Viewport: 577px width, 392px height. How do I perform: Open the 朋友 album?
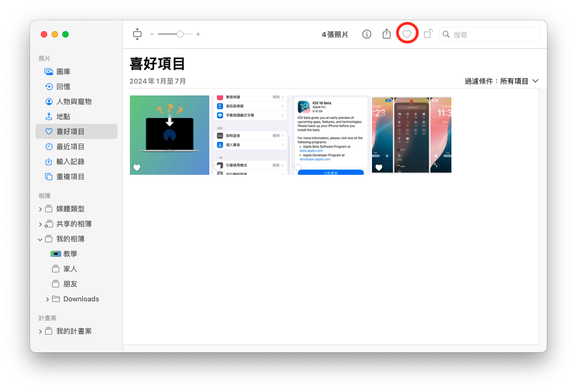click(x=76, y=284)
